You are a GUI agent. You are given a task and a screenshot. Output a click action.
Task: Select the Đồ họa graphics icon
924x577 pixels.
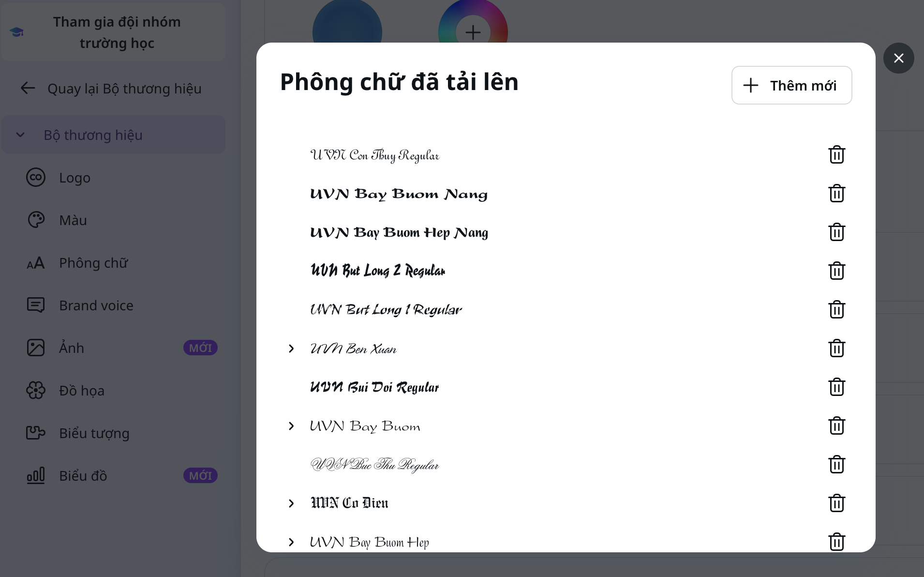[36, 390]
